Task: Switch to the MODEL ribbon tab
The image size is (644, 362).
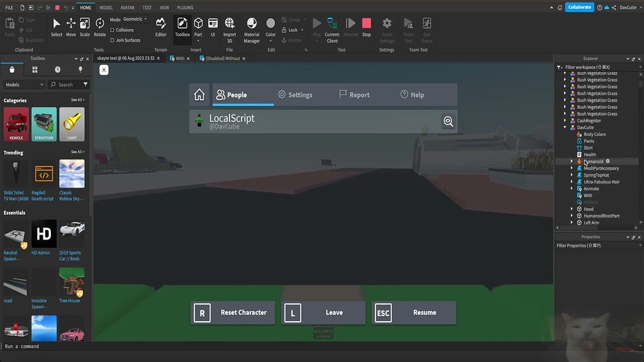Action: [x=105, y=7]
